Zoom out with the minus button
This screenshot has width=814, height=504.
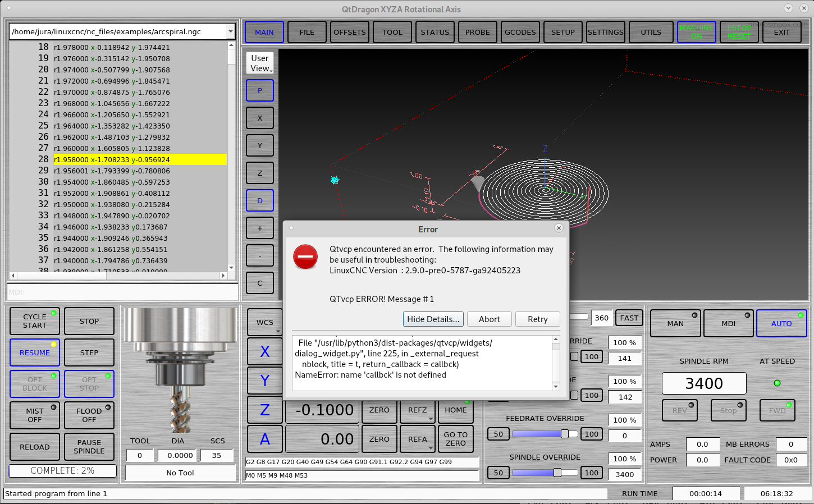[x=260, y=255]
